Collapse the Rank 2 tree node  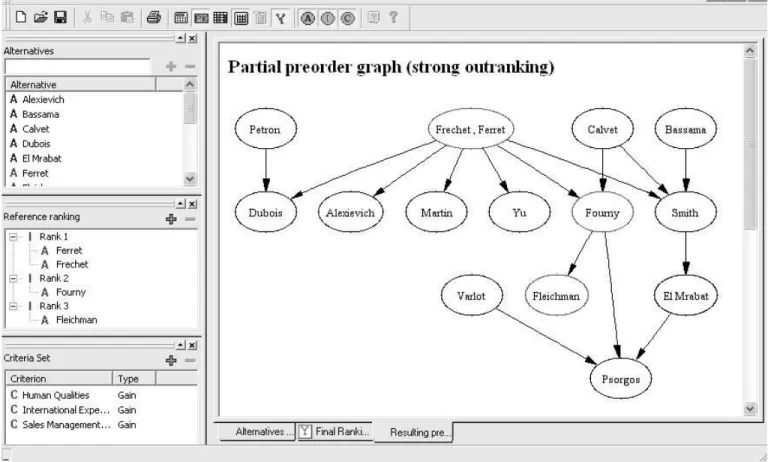click(13, 278)
